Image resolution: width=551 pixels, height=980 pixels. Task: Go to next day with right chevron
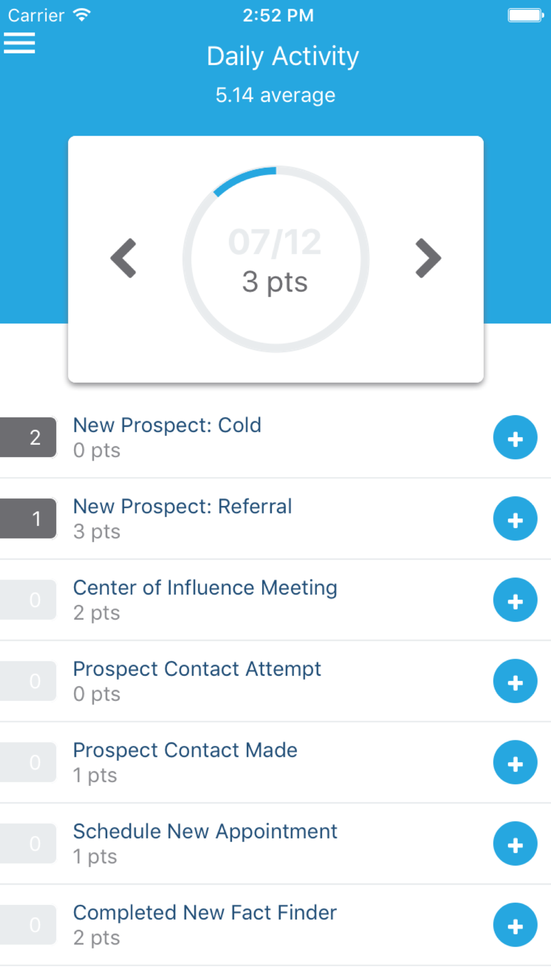coord(428,258)
